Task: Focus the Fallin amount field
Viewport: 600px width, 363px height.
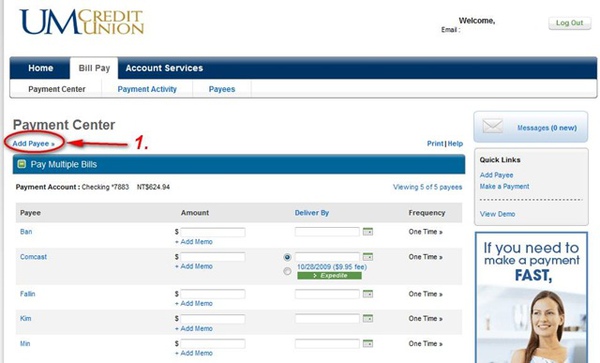Action: (x=213, y=294)
